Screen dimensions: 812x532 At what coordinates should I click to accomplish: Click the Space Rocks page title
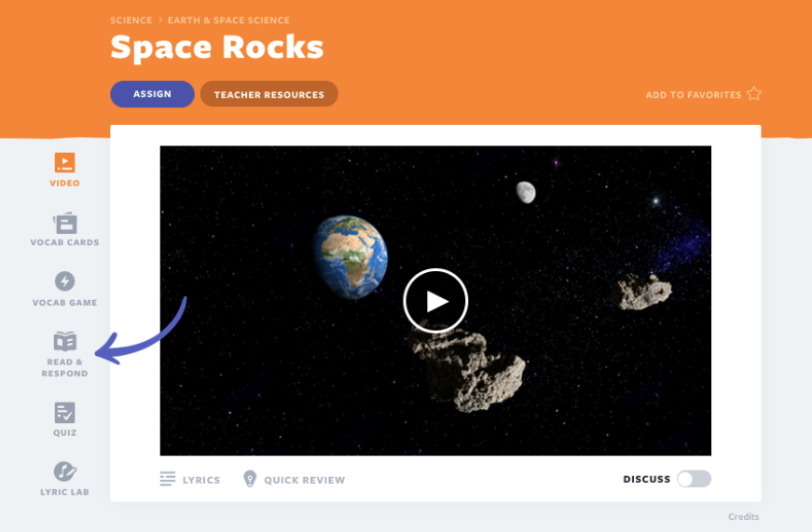[x=216, y=48]
